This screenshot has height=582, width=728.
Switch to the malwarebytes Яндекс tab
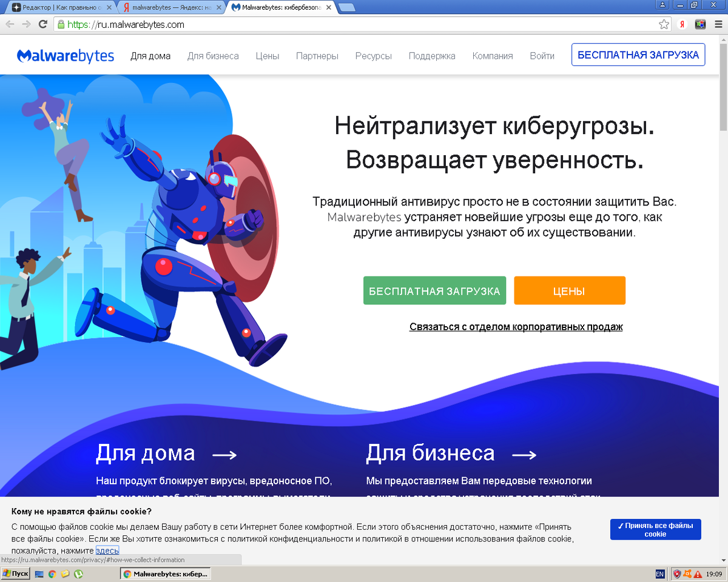[x=171, y=8]
